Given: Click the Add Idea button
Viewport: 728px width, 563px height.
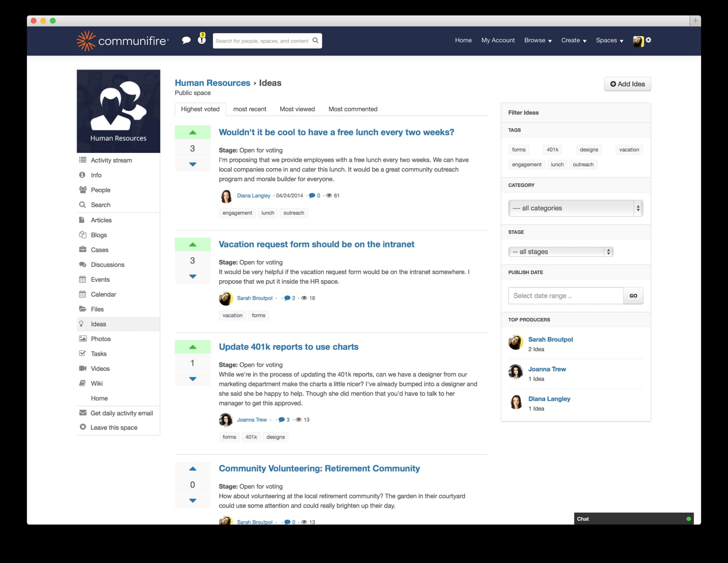Looking at the screenshot, I should pyautogui.click(x=627, y=84).
